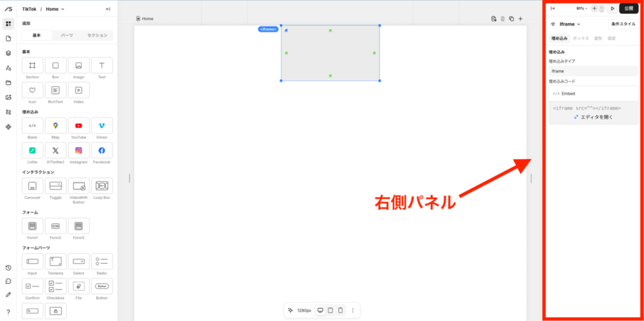This screenshot has width=644, height=321.
Task: Open the 91% zoom level dropdown
Action: pyautogui.click(x=581, y=9)
